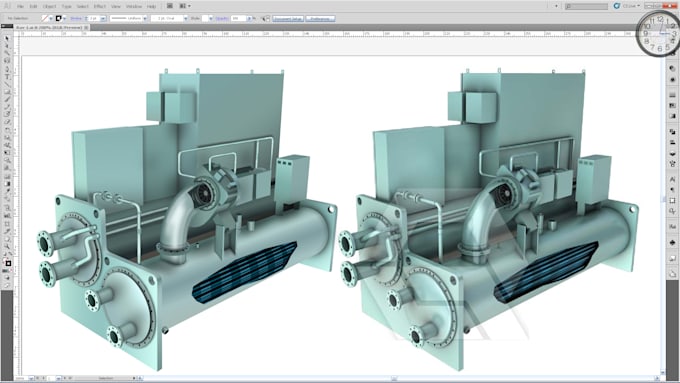This screenshot has width=680, height=383.
Task: Select the Symbol Sprayer tool
Action: tap(7, 207)
